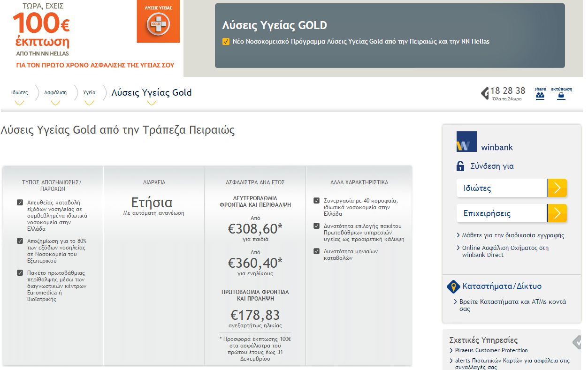Click the winbank logo icon

[x=466, y=142]
